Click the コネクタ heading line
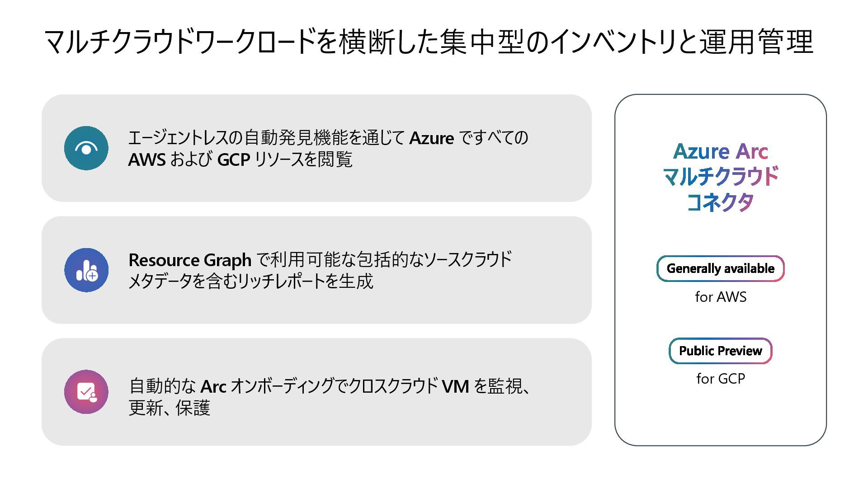 720,202
